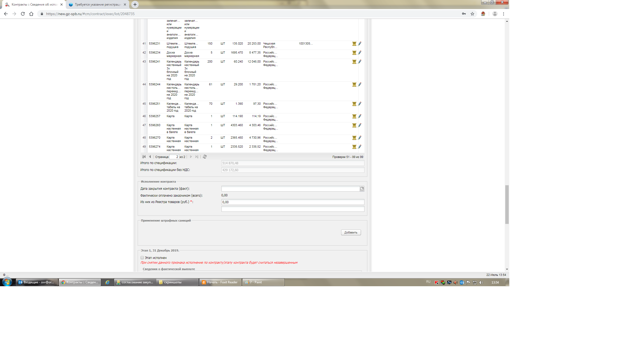Reload the browser page

coord(23,14)
